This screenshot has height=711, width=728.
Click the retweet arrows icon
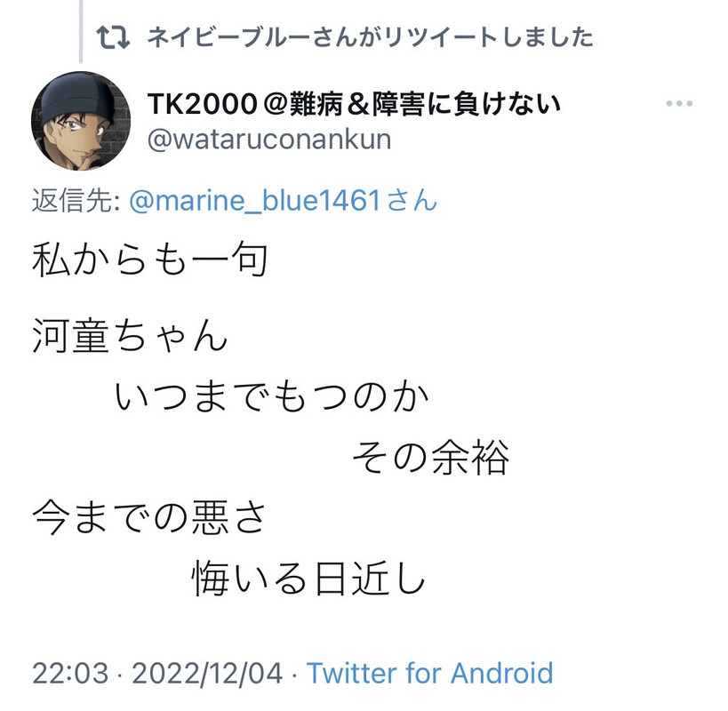point(113,37)
